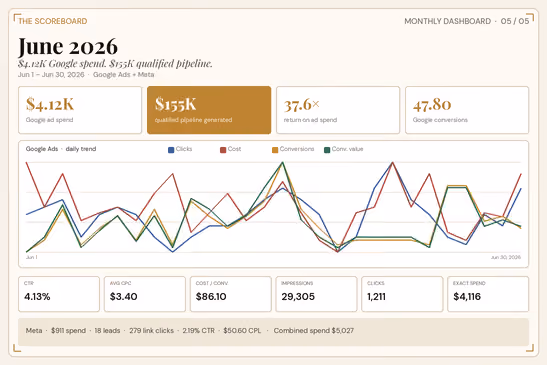
Task: Click the Jun 1 axis label
Action: point(31,257)
